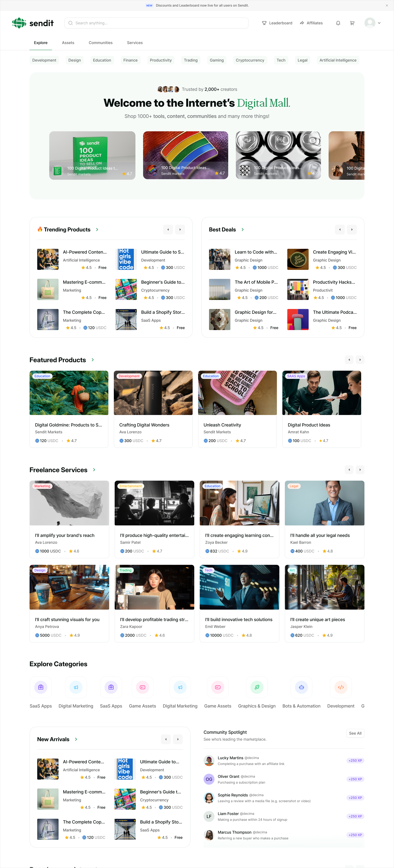Image resolution: width=394 pixels, height=868 pixels.
Task: Click Marcus Thompson's profile avatar
Action: [209, 835]
